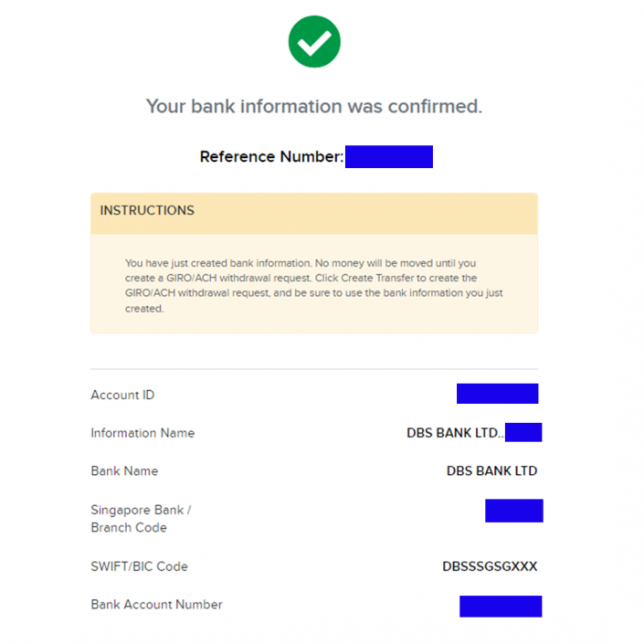Click the 'SWIFT/BIC Code' label
The image size is (644, 644).
pos(139,566)
